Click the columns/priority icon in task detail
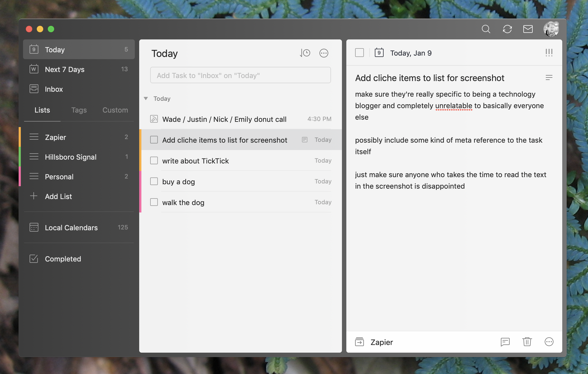 (549, 52)
